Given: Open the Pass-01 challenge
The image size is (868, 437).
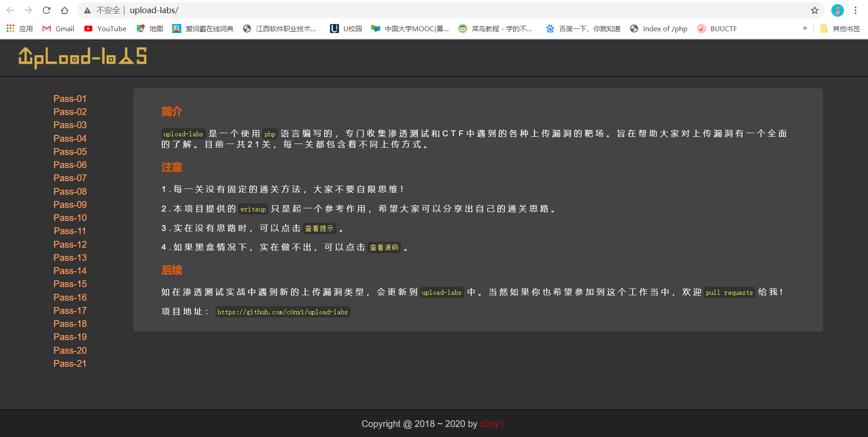Looking at the screenshot, I should point(69,98).
